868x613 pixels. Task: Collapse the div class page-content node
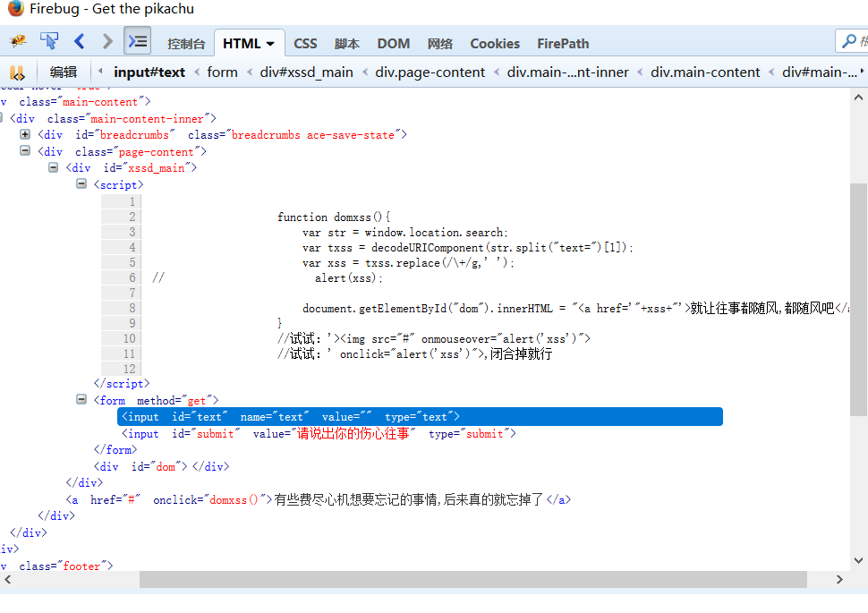click(x=25, y=150)
